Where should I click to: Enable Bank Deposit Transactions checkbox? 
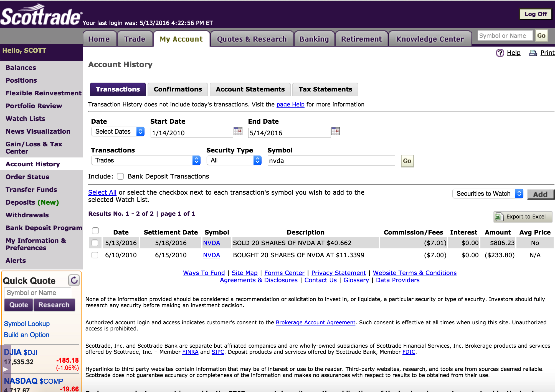(120, 177)
